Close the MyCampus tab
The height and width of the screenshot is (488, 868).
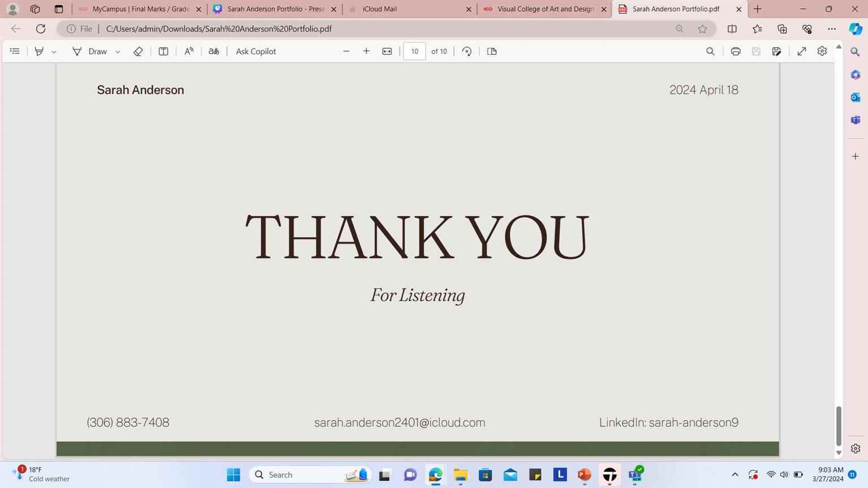[199, 9]
